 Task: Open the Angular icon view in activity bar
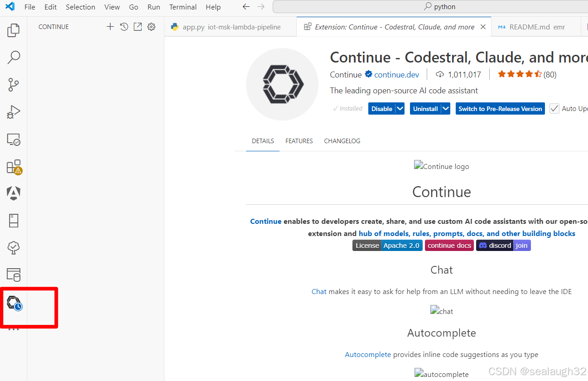14,193
